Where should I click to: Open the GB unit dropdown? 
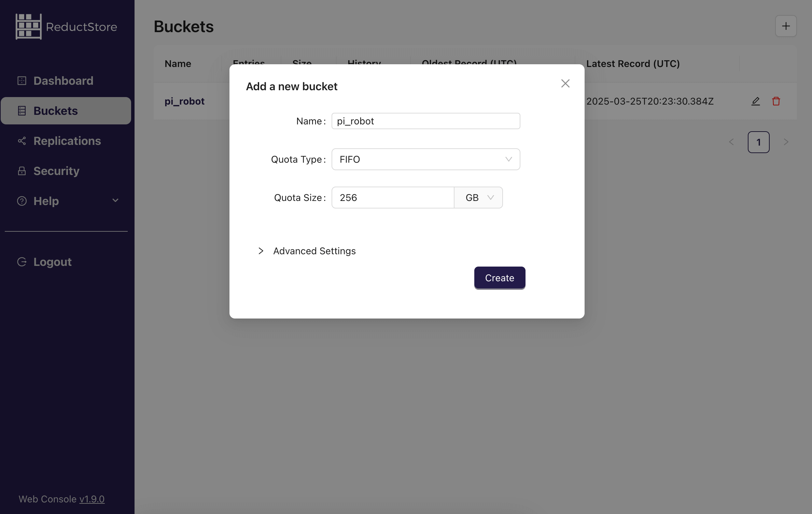(x=478, y=198)
